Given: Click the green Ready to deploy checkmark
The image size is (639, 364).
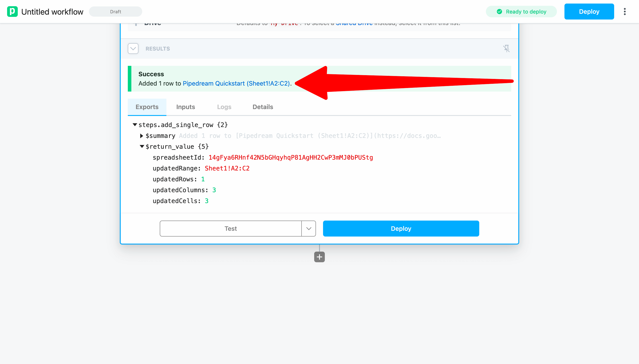Looking at the screenshot, I should tap(499, 12).
